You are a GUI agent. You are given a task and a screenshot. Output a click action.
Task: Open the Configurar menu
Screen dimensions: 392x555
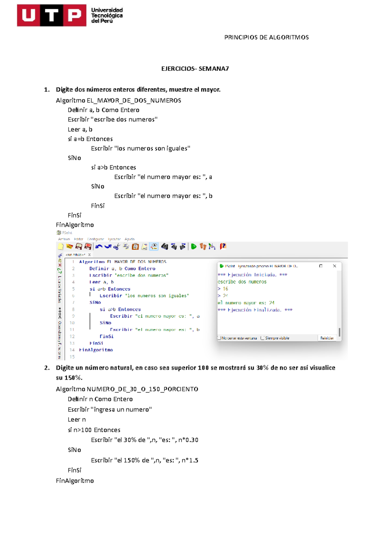tap(95, 239)
